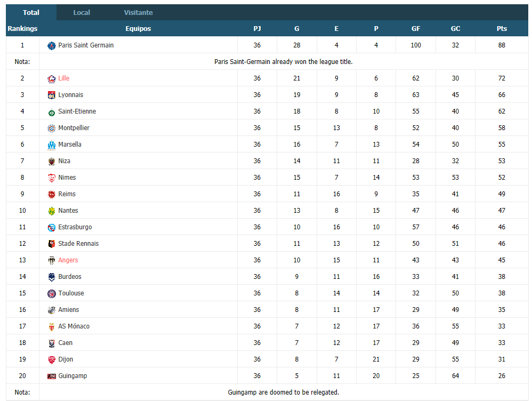The image size is (532, 401).
Task: Select the Total tab
Action: coord(31,13)
